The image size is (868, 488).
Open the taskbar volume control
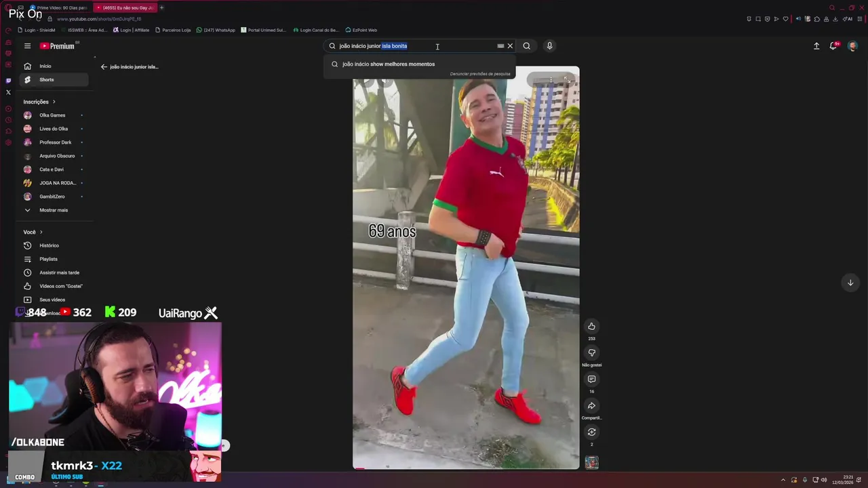click(x=824, y=480)
